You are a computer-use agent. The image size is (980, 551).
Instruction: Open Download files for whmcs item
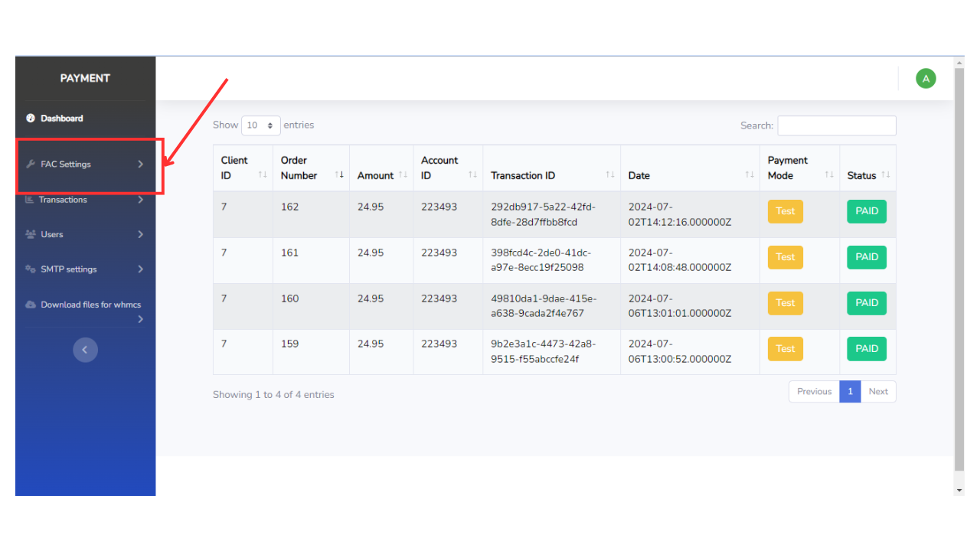click(85, 310)
